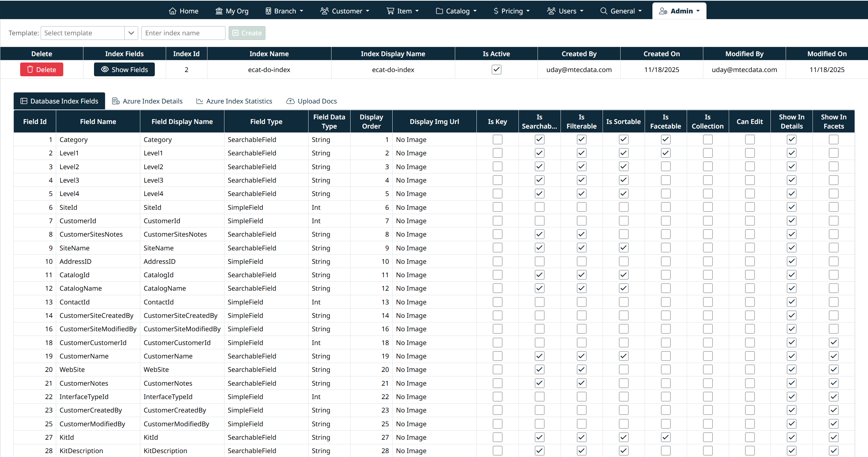
Task: Click the Upload Docs cloud icon
Action: pos(290,101)
